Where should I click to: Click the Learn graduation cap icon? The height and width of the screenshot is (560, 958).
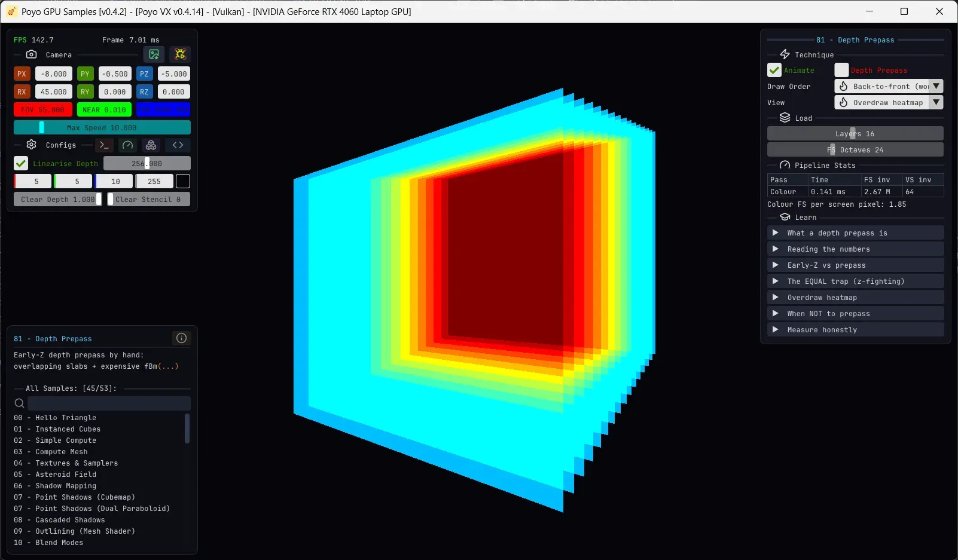(785, 217)
